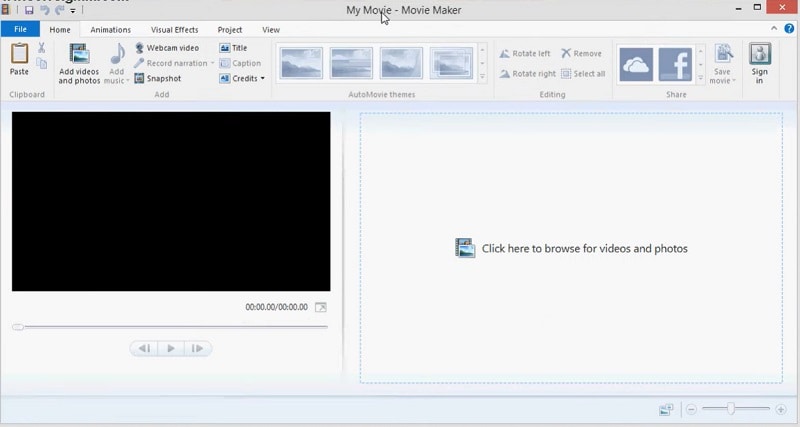This screenshot has height=427, width=800.
Task: Step to next frame
Action: [x=197, y=348]
